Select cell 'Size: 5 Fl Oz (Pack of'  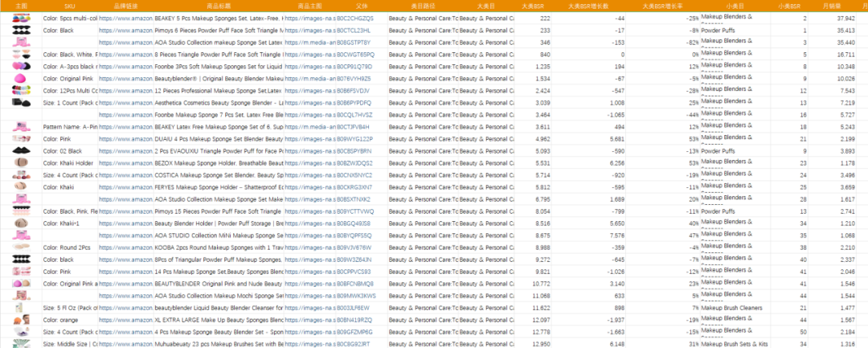click(70, 308)
